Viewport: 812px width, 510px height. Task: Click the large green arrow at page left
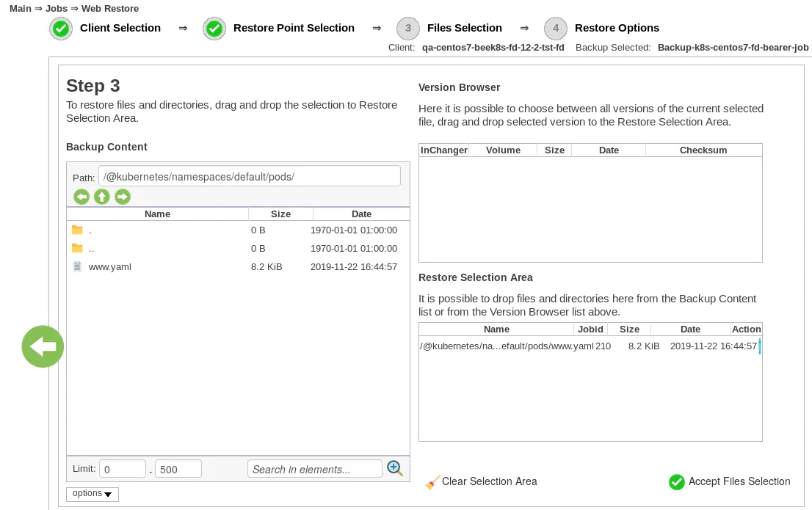click(x=43, y=346)
